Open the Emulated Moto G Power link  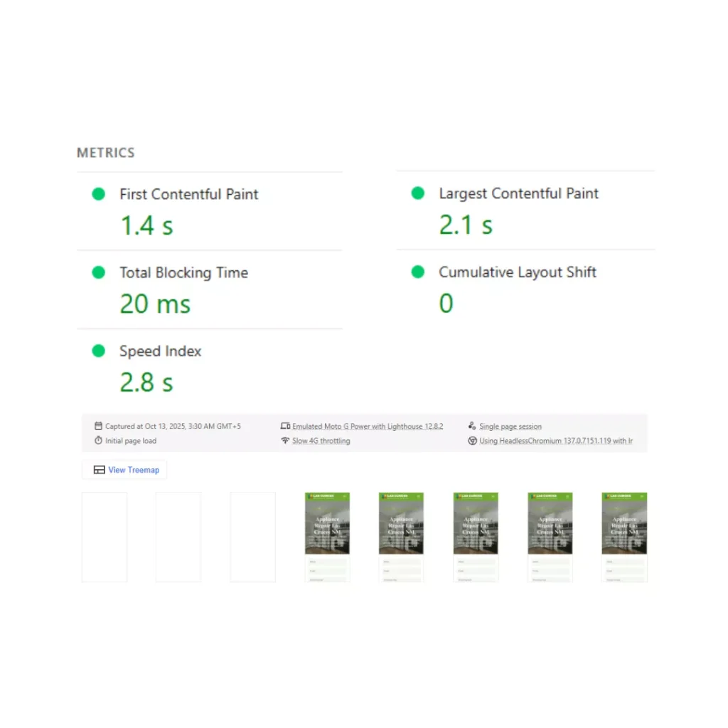368,427
